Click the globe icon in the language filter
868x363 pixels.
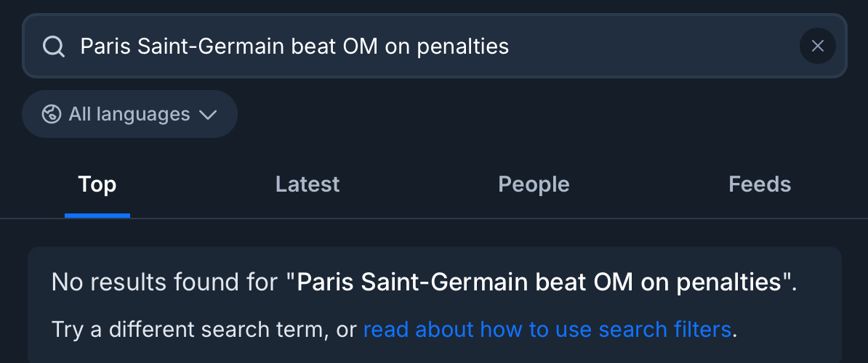tap(52, 114)
